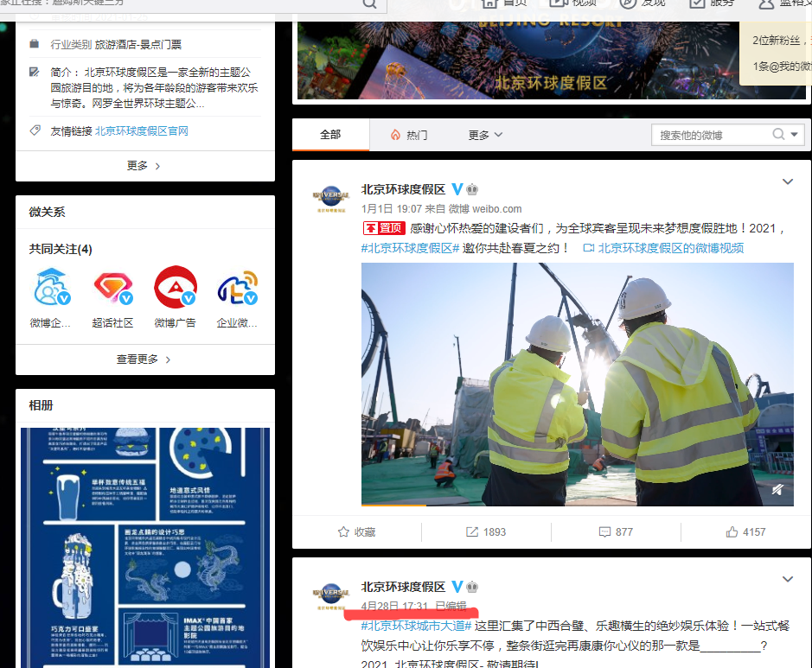Unmute the video via speaker icon
812x668 pixels.
(777, 489)
